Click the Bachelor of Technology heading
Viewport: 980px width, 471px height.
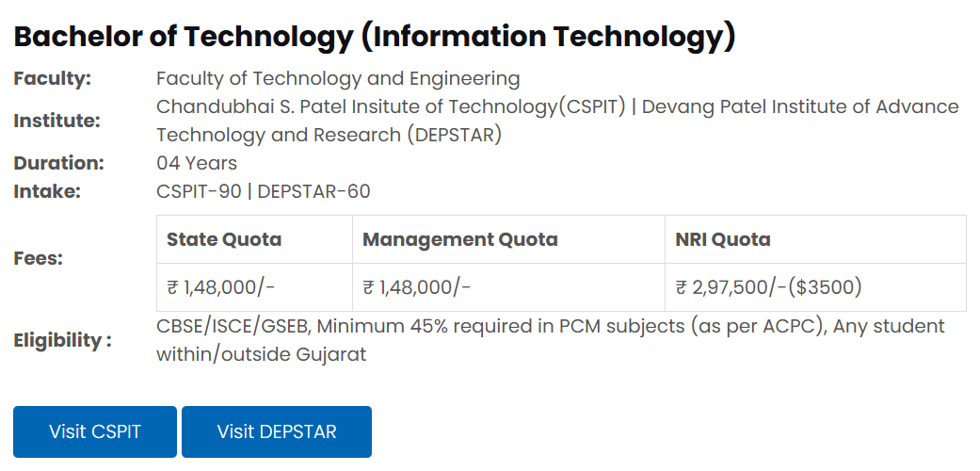[375, 37]
